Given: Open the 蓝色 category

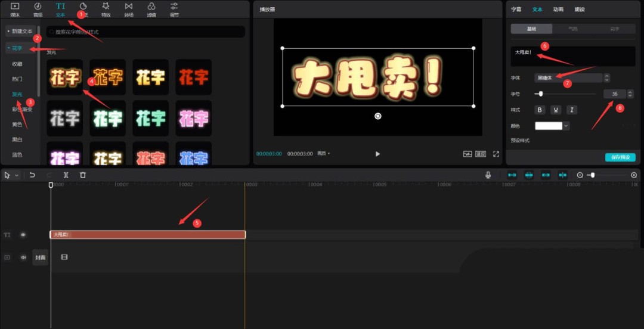Looking at the screenshot, I should (x=17, y=155).
